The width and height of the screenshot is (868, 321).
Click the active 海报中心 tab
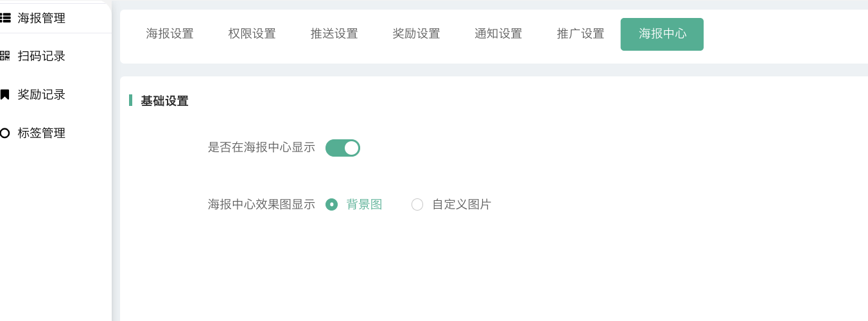(663, 34)
